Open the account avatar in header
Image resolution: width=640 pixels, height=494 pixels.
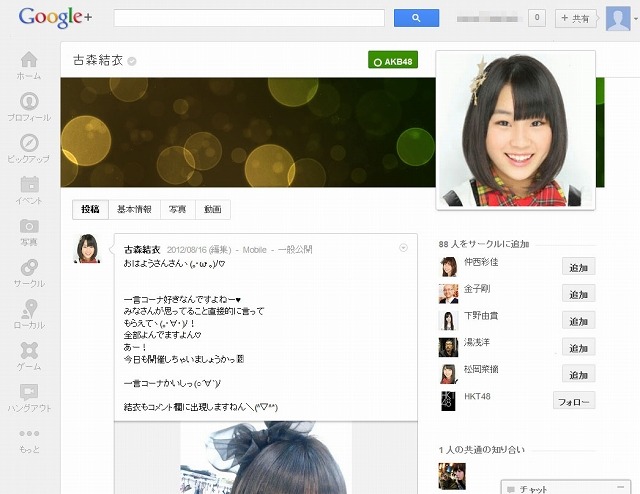[x=618, y=18]
